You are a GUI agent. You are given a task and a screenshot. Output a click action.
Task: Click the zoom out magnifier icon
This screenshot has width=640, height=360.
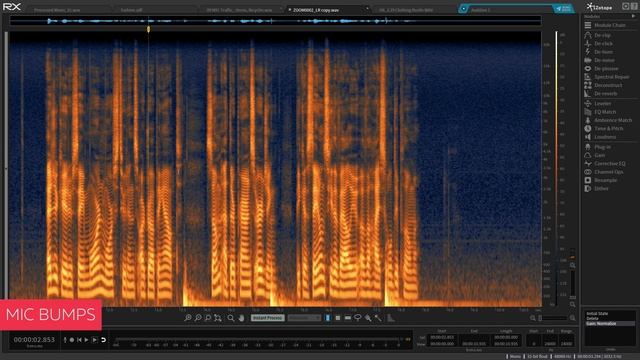click(198, 318)
